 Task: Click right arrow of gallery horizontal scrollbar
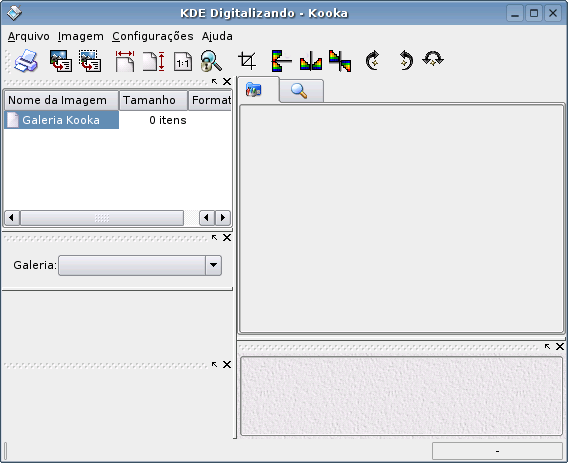click(x=223, y=218)
